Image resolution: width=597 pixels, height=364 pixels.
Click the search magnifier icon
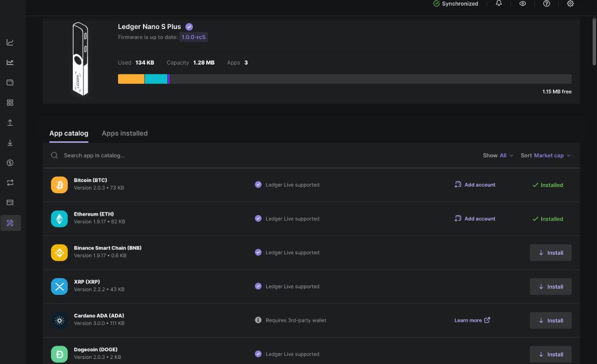(x=54, y=155)
